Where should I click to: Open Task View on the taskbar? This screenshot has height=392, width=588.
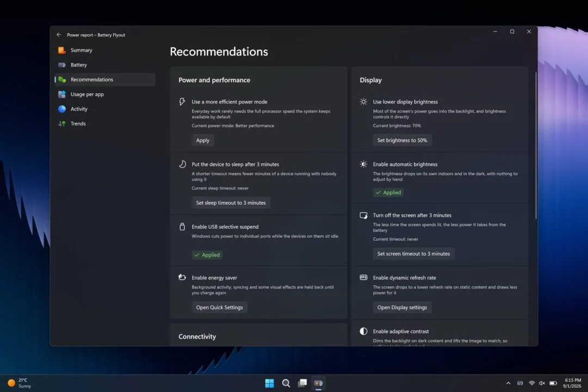click(302, 383)
